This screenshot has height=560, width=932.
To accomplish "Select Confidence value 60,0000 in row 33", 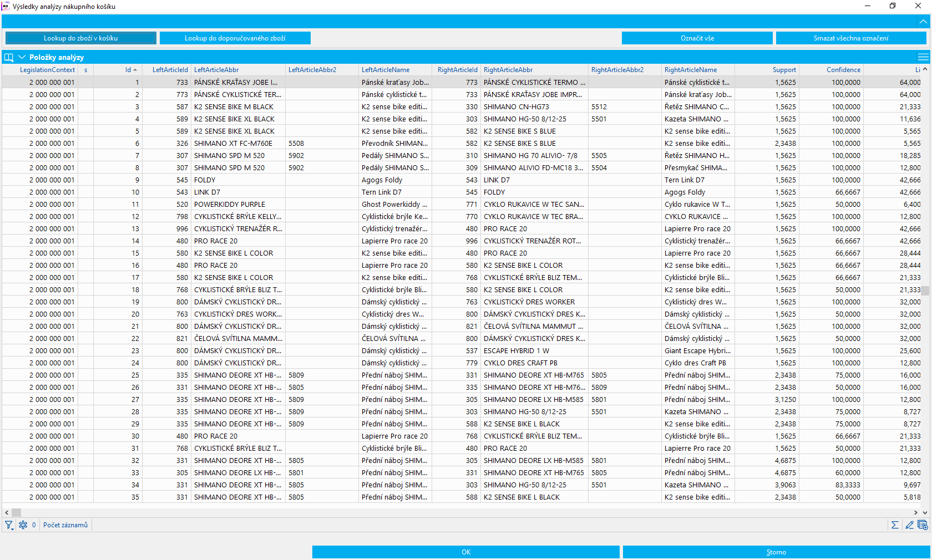I will (832, 472).
